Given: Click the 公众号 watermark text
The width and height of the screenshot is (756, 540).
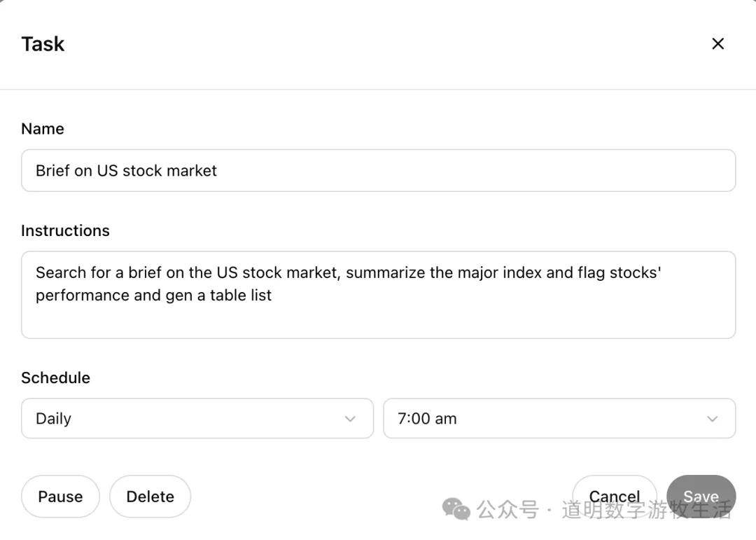Looking at the screenshot, I should (507, 510).
